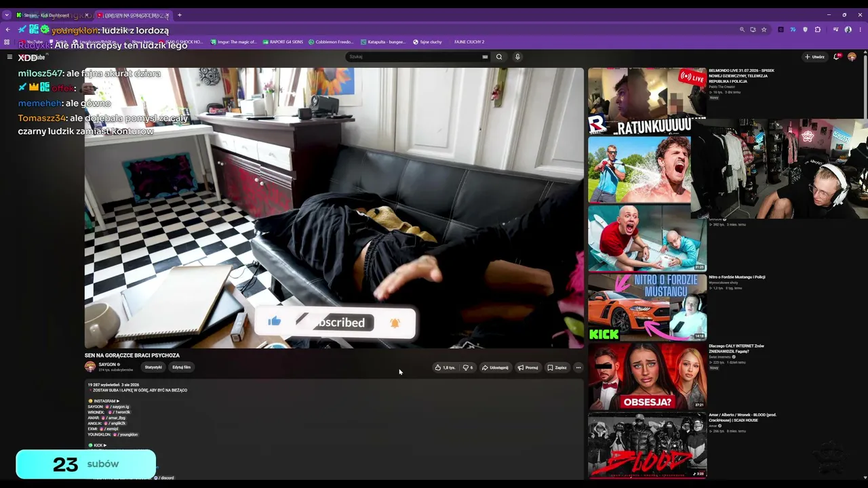Share the video via Udostępnij
The width and height of the screenshot is (868, 488).
(495, 367)
